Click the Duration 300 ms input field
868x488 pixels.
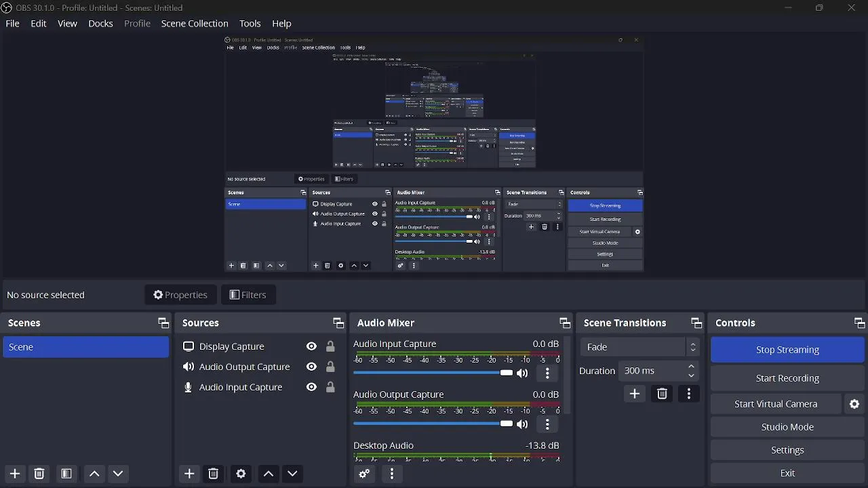(659, 371)
